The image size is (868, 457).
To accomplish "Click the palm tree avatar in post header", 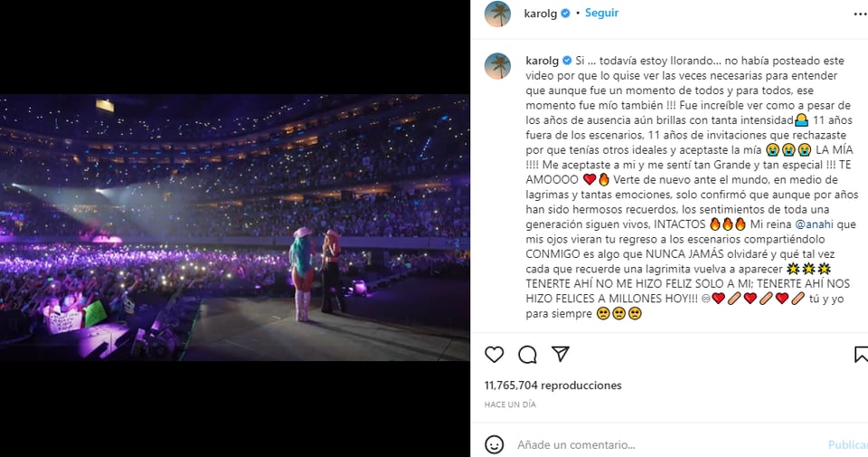I will click(x=497, y=14).
